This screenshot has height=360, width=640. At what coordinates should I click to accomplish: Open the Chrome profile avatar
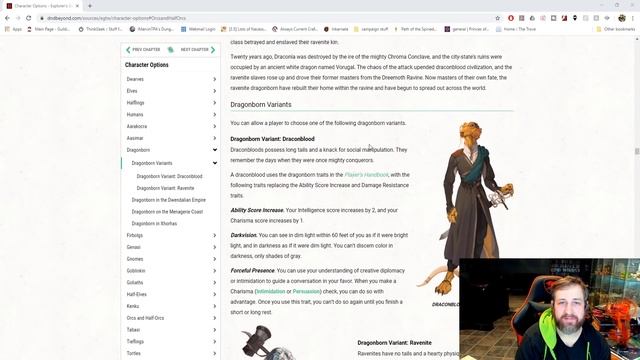(622, 18)
